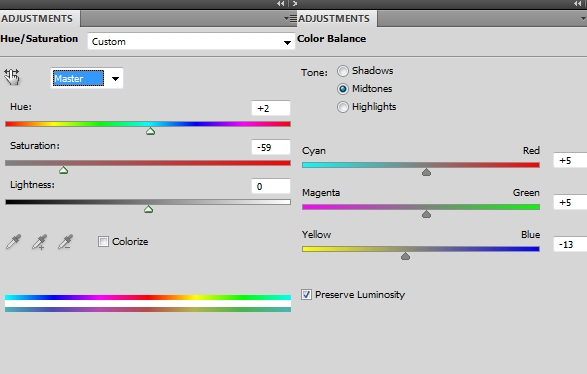Pick the first eyedropper tool

[14, 242]
